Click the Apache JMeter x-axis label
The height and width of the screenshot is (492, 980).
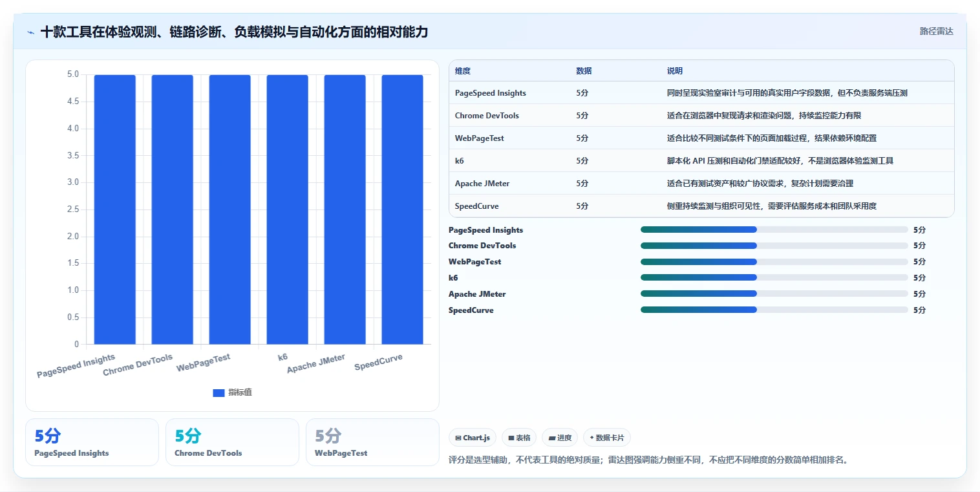coord(316,363)
